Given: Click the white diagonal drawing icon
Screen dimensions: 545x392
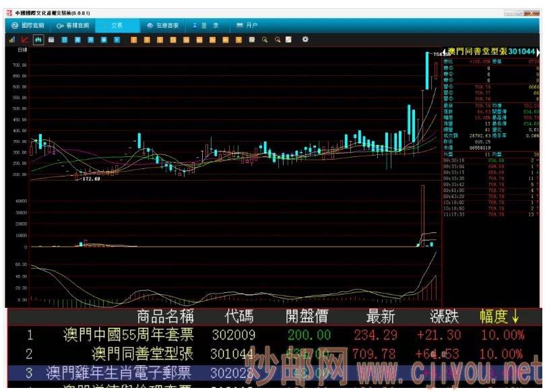Looking at the screenshot, I should pos(288,40).
